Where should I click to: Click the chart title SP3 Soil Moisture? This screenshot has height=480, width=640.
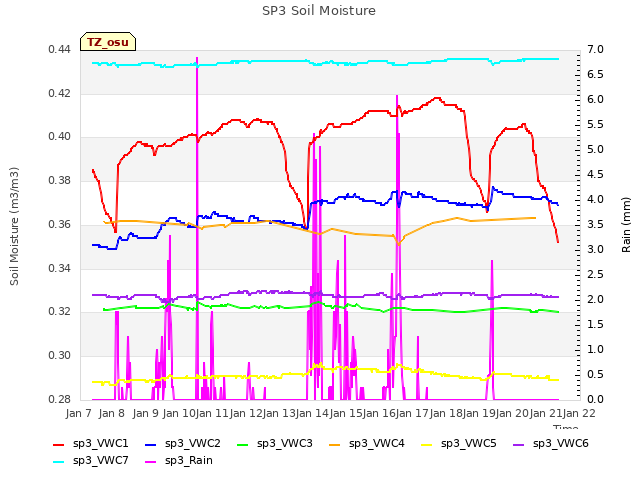pos(319,11)
